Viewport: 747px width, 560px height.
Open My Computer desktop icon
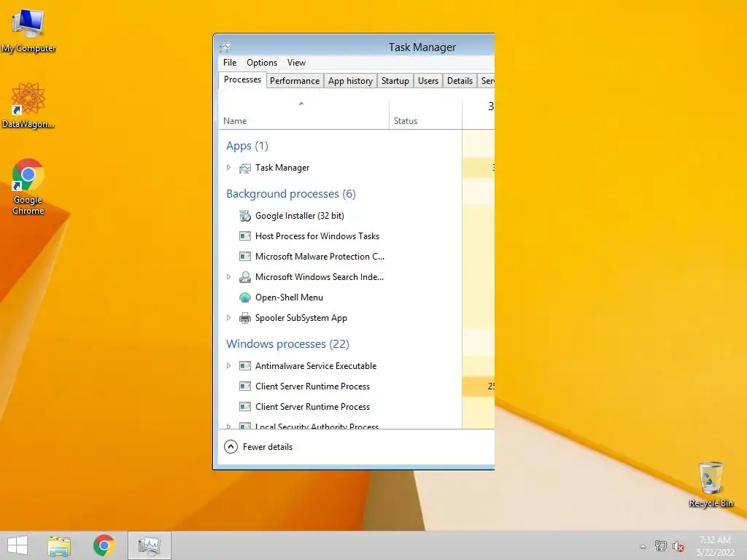(28, 31)
